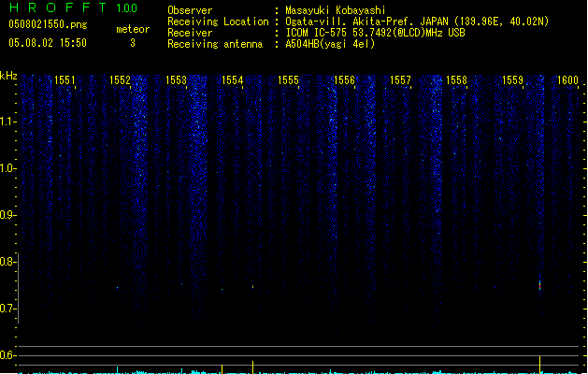Image resolution: width=588 pixels, height=374 pixels.
Task: Click the antenna A504HB(yagi 4el) text
Action: [x=330, y=44]
